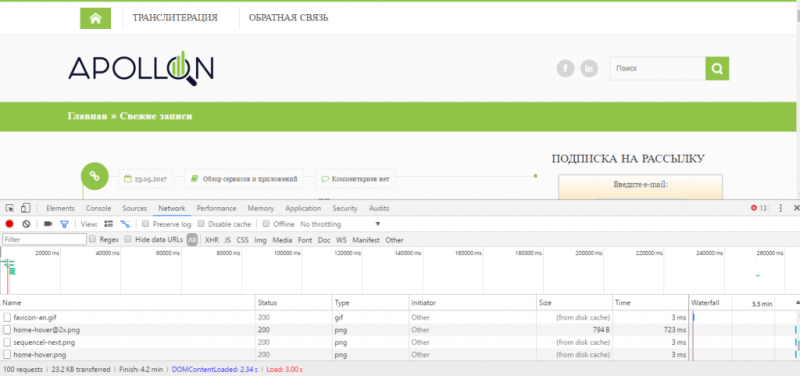Open the Performance tab
Viewport: 800px width, 376px height.
coord(216,208)
